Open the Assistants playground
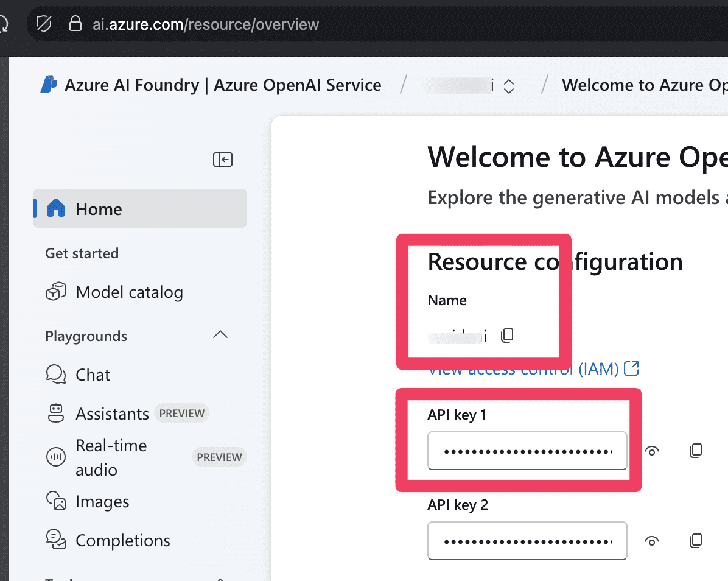The height and width of the screenshot is (581, 728). tap(113, 414)
